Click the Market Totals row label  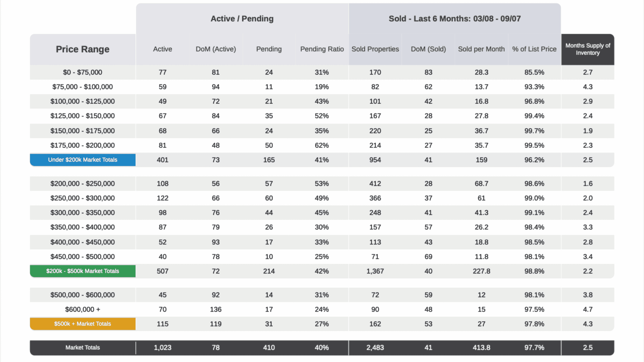(82, 348)
